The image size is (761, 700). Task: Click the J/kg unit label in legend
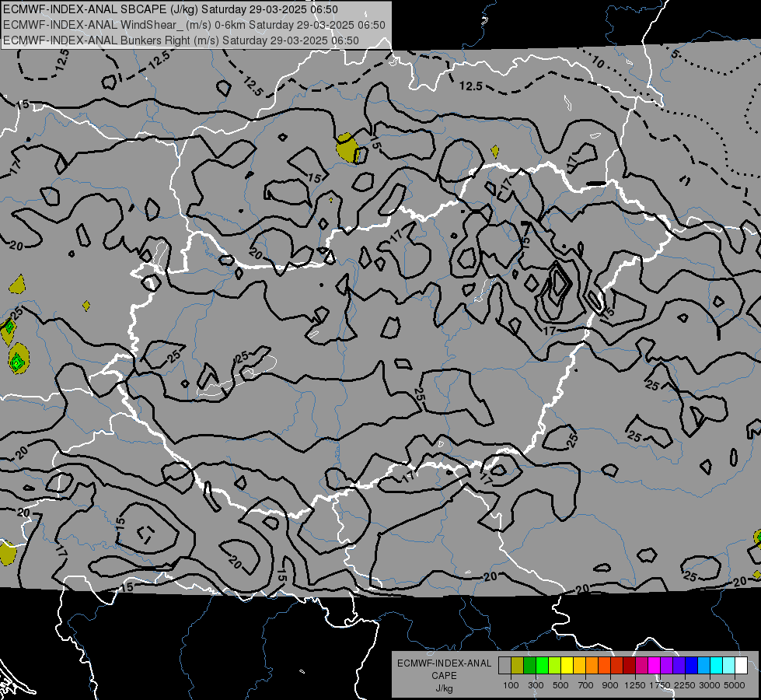pos(445,688)
